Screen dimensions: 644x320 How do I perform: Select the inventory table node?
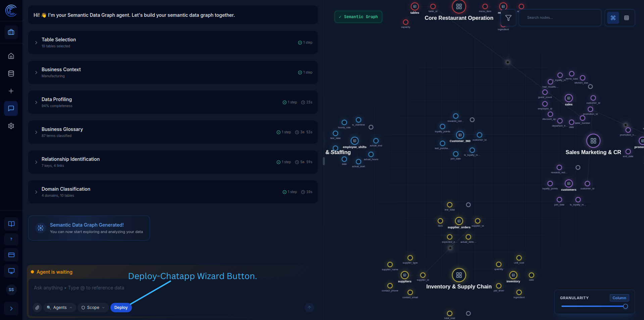pyautogui.click(x=513, y=275)
